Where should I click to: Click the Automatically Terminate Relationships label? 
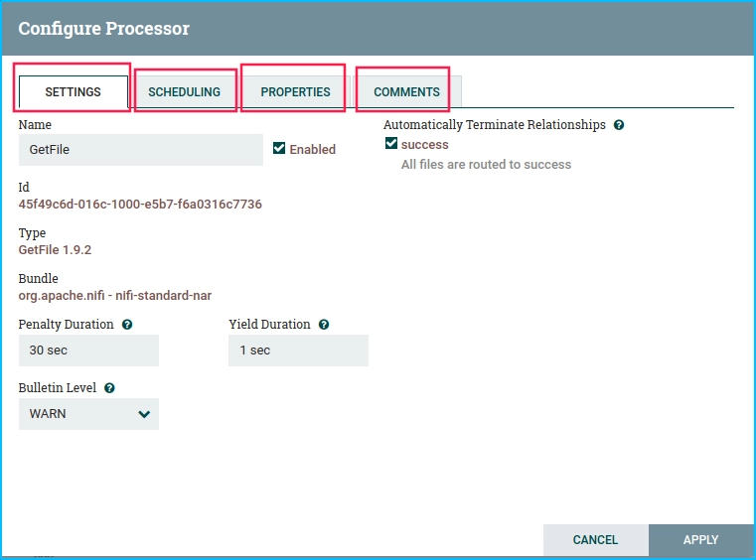[x=494, y=125]
